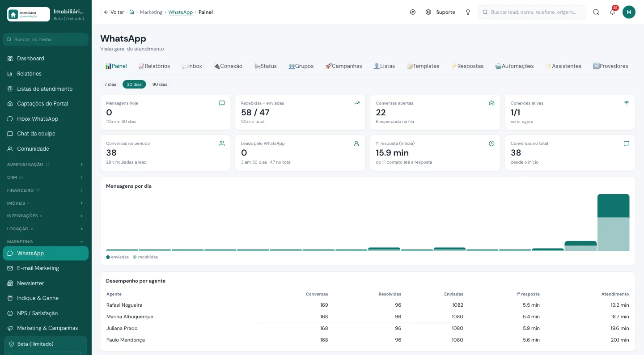644x355 pixels.
Task: Open Dashboard from the sidebar
Action: click(46, 59)
